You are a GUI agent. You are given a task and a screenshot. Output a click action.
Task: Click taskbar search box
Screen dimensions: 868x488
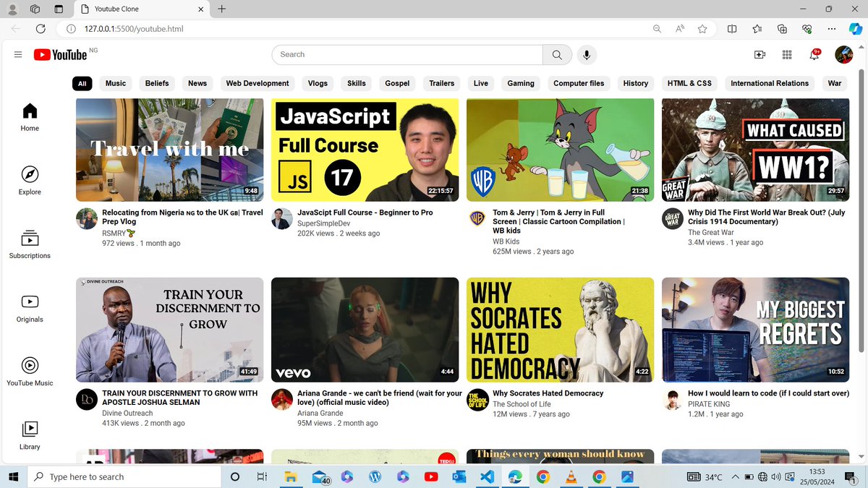[124, 477]
